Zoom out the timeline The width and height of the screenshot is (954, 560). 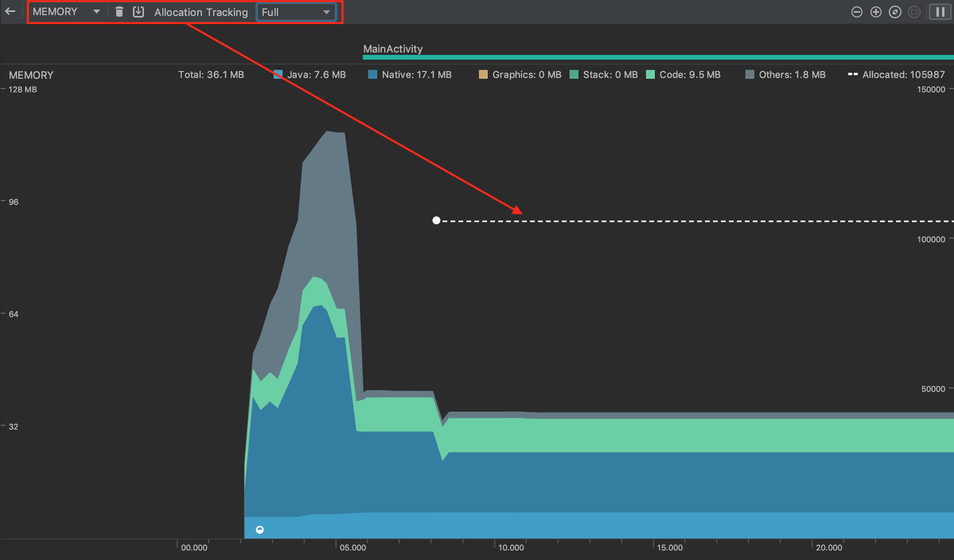tap(857, 12)
